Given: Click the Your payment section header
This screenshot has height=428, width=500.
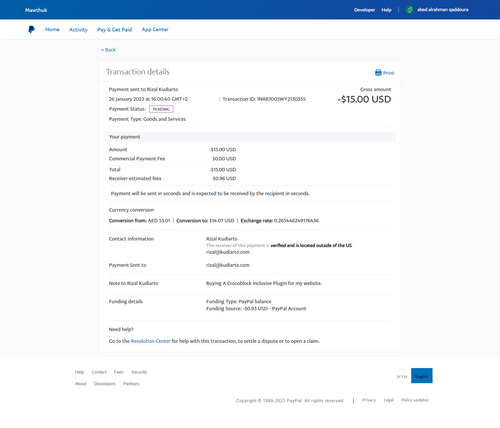Looking at the screenshot, I should pyautogui.click(x=250, y=137).
